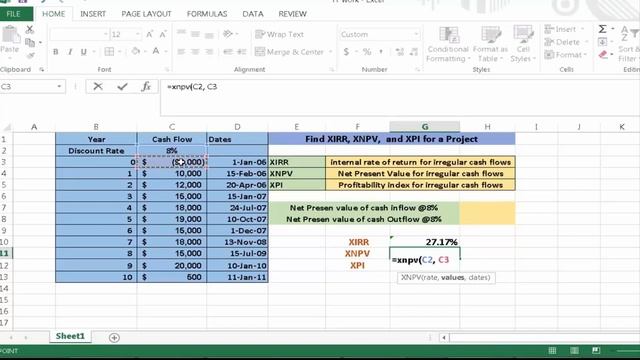Screen dimensions: 640x360
Task: Click the Comma Style icon
Action: [381, 52]
